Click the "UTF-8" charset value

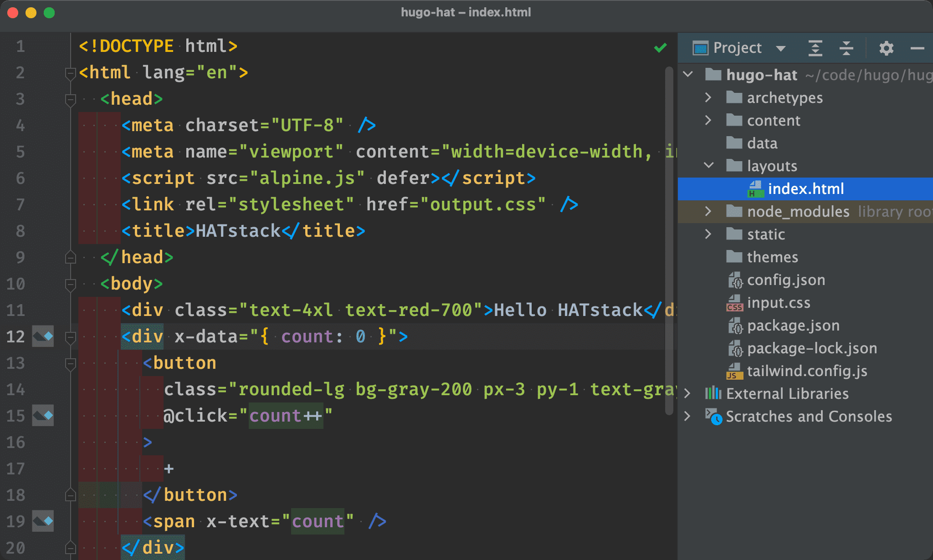click(307, 125)
